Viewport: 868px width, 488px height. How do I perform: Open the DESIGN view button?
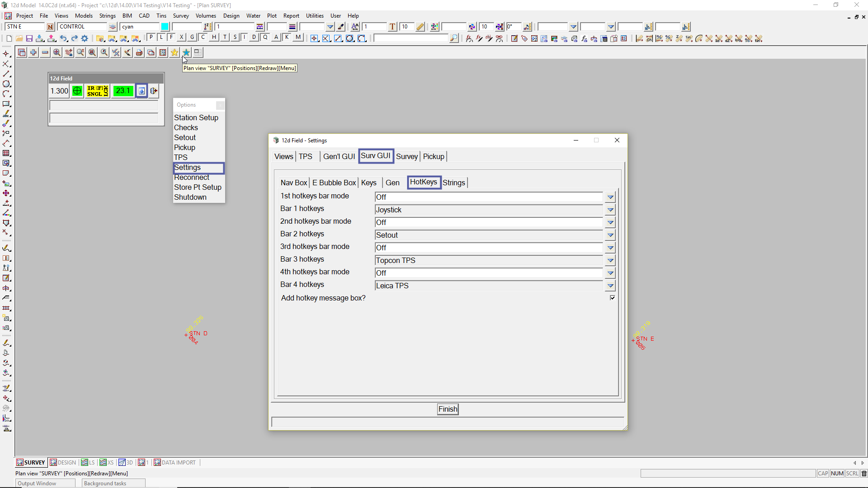click(63, 462)
